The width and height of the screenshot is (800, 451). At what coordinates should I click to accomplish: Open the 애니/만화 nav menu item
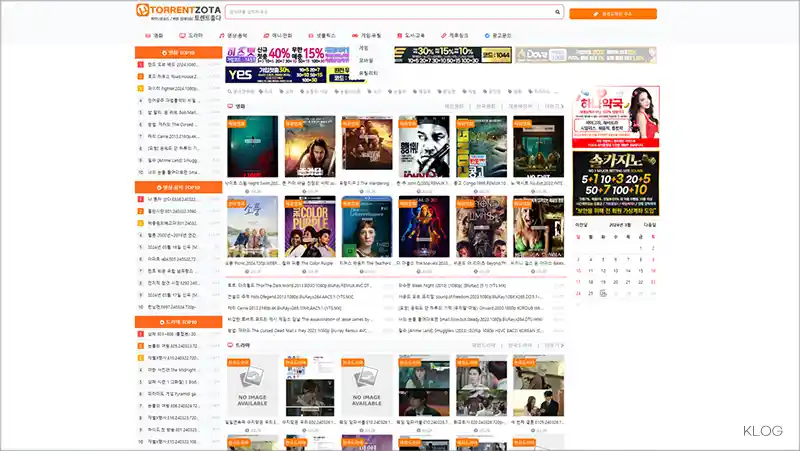(x=278, y=36)
